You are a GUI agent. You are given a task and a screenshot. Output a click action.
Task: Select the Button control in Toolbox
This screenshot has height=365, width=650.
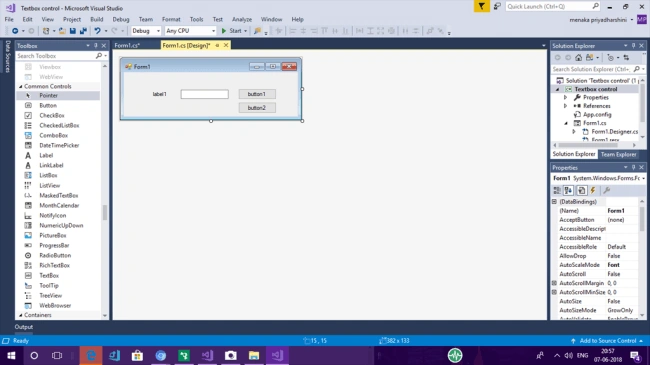48,105
